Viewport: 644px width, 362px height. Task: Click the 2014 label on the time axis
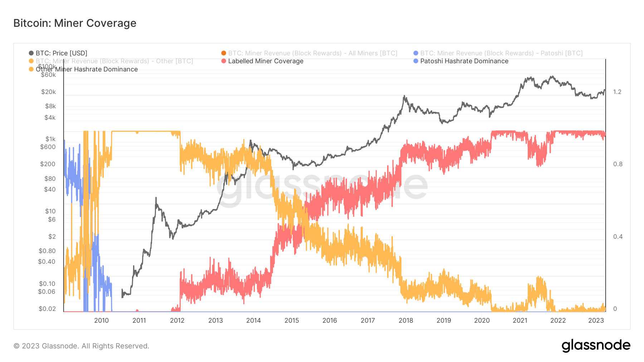[x=253, y=321]
